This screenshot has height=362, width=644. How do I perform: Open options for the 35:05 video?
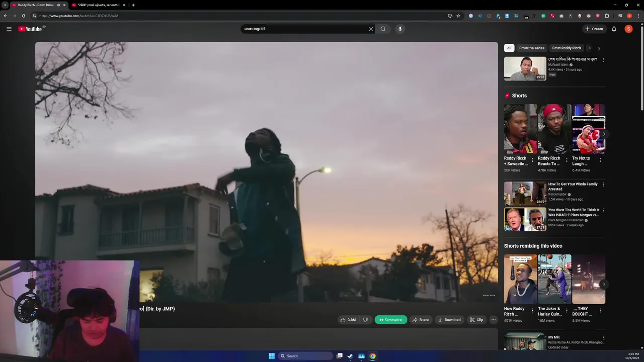[x=603, y=60]
